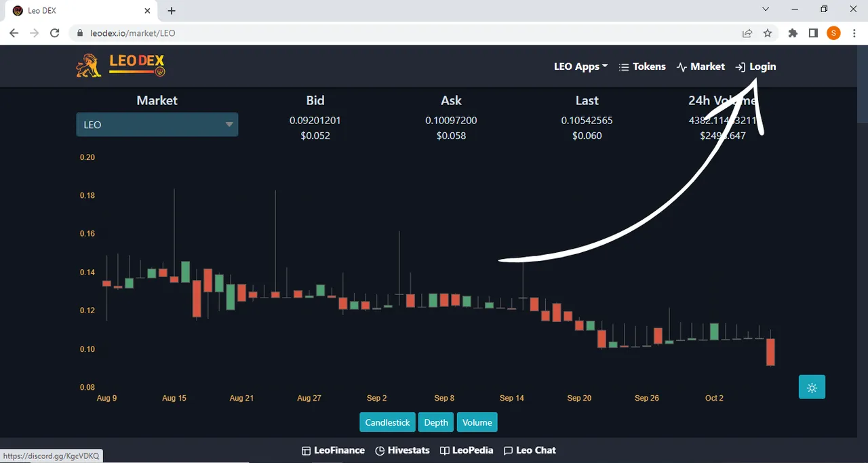Open the Chrome three-dot menu
Screen dimensions: 868x463
click(854, 33)
